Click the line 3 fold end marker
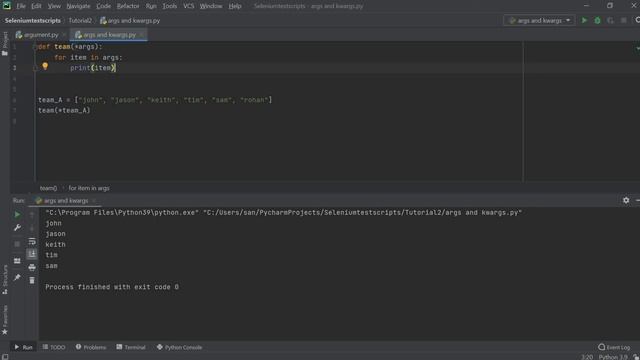 coord(36,68)
